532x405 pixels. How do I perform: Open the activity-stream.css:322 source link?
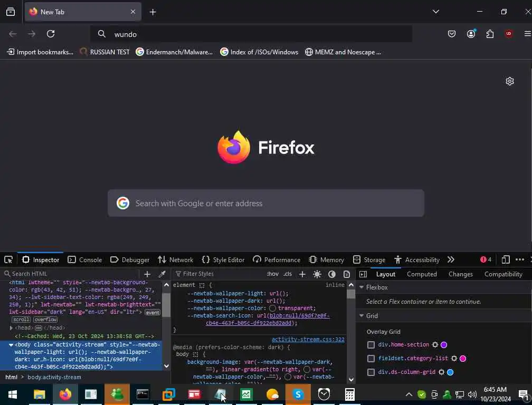tap(308, 339)
